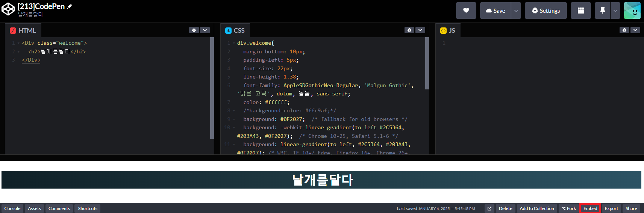Delete this pen

505,208
